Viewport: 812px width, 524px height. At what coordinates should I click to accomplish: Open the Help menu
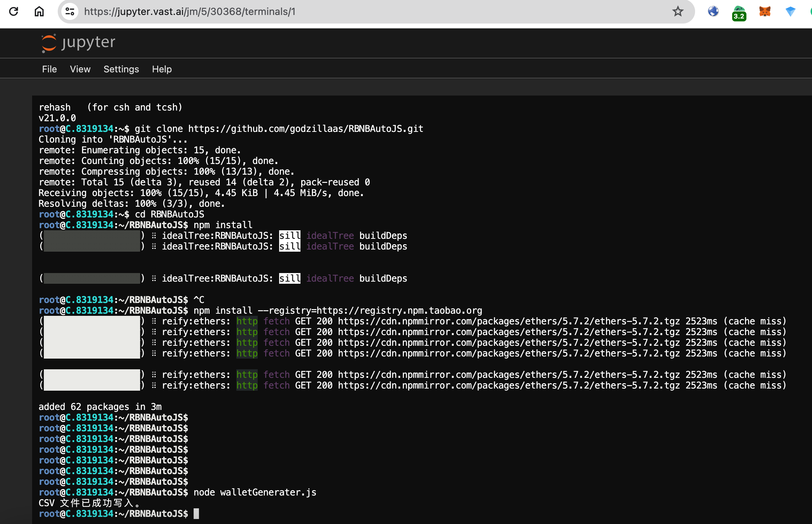162,69
